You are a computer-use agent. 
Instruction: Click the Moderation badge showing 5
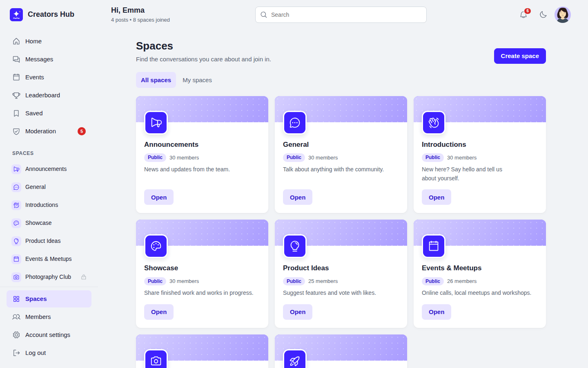click(82, 131)
